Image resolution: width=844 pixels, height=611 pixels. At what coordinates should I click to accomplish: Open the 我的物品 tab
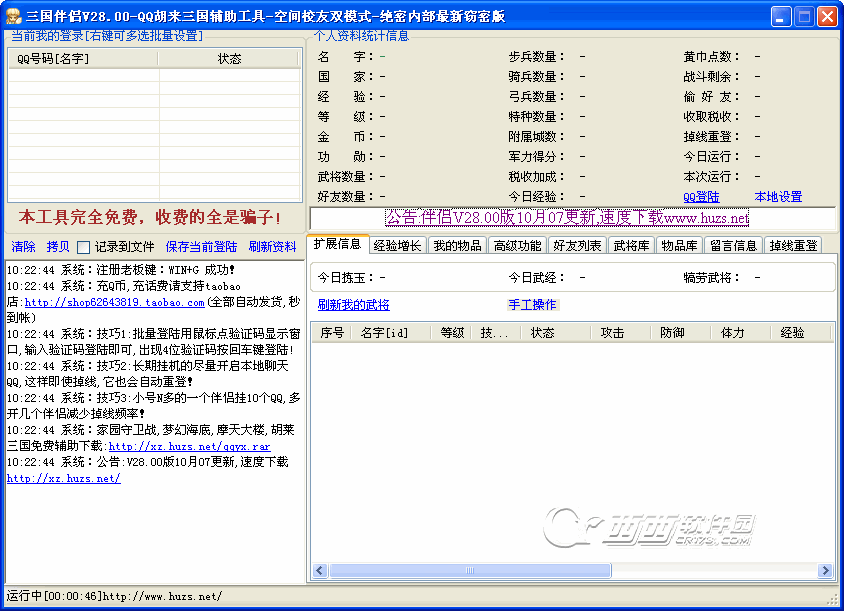[458, 246]
